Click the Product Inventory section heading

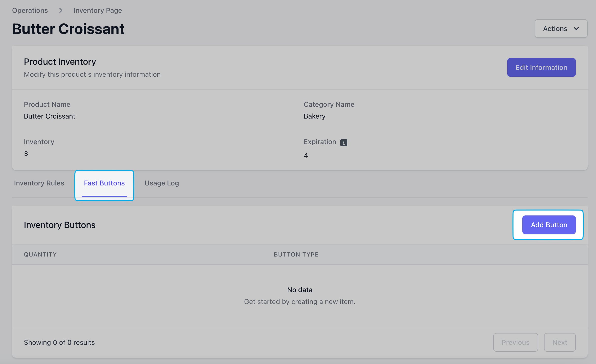tap(60, 61)
